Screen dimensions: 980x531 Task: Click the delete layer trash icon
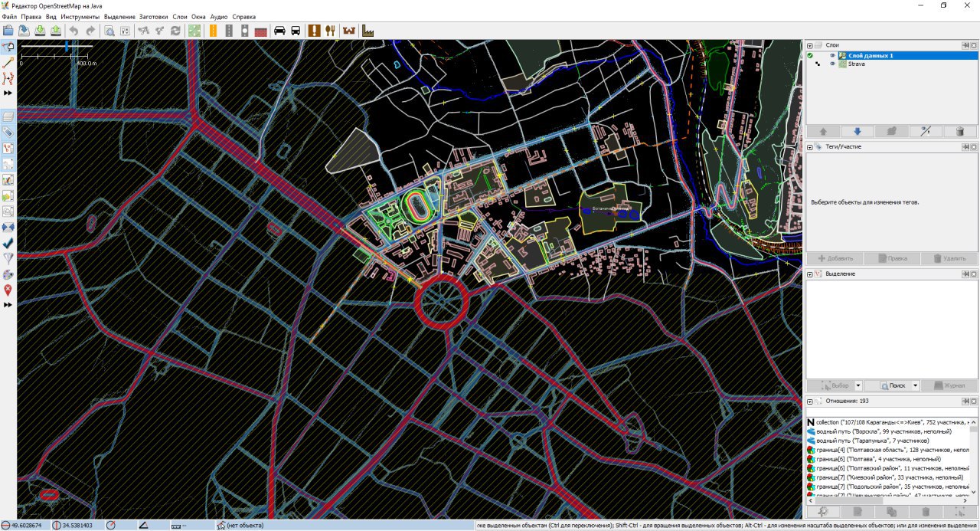[960, 131]
